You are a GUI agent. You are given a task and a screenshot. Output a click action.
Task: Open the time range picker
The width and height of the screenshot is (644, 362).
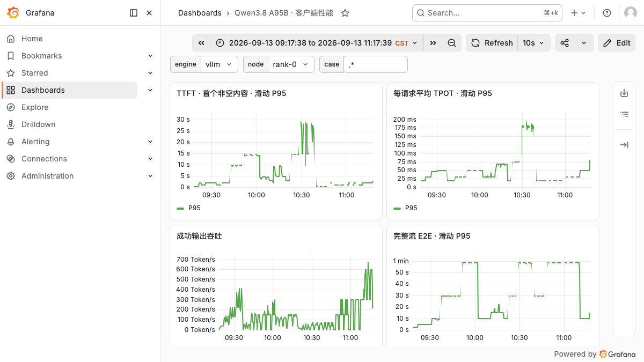[x=317, y=43]
